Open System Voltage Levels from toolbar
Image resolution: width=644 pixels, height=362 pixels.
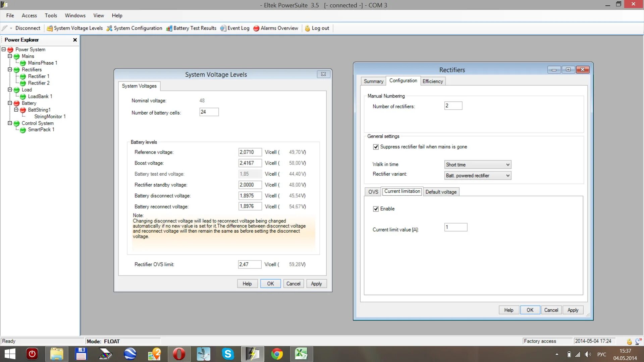pos(74,28)
